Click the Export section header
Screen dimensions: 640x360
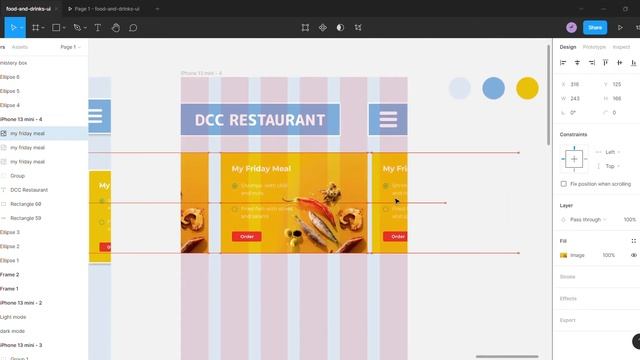[567, 320]
